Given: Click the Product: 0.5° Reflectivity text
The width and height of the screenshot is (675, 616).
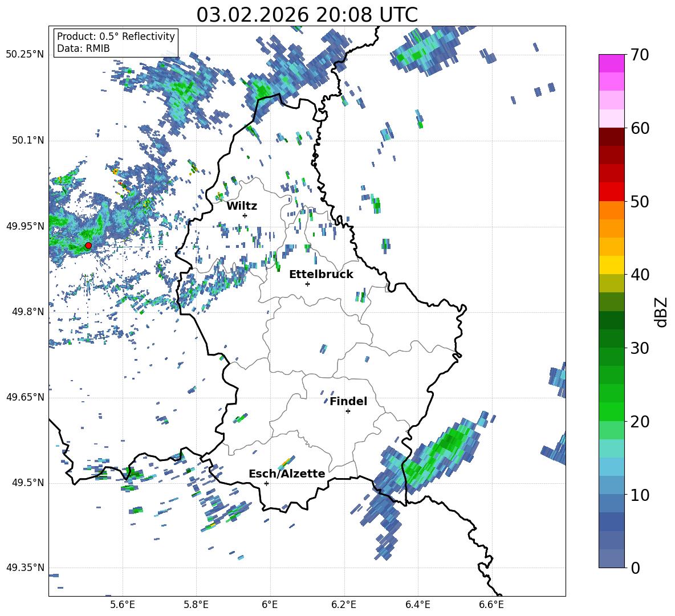Looking at the screenshot, I should 116,36.
